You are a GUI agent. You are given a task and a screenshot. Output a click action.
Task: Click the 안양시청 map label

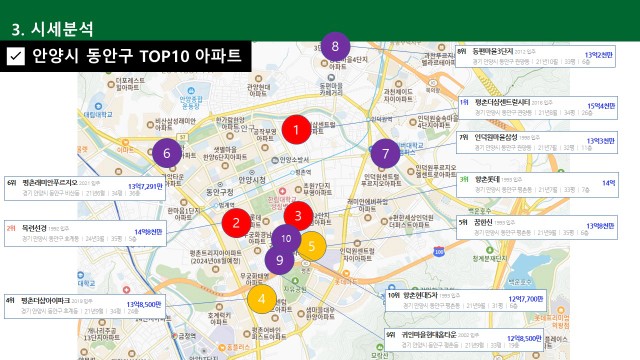[252, 180]
